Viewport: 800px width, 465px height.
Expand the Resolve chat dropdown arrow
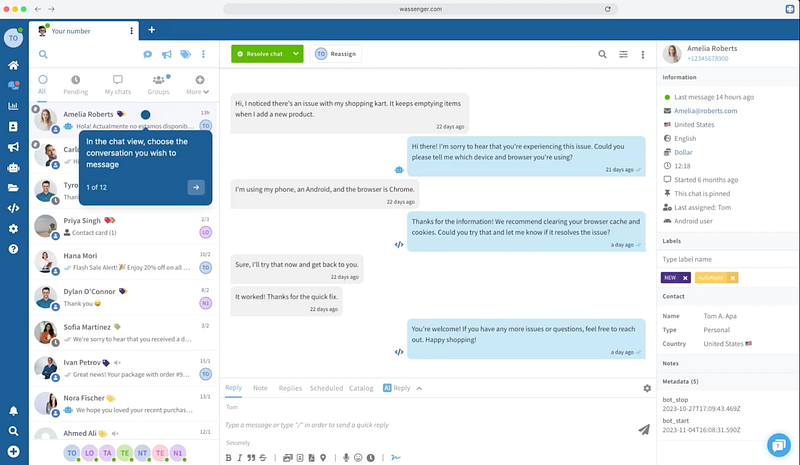[296, 55]
